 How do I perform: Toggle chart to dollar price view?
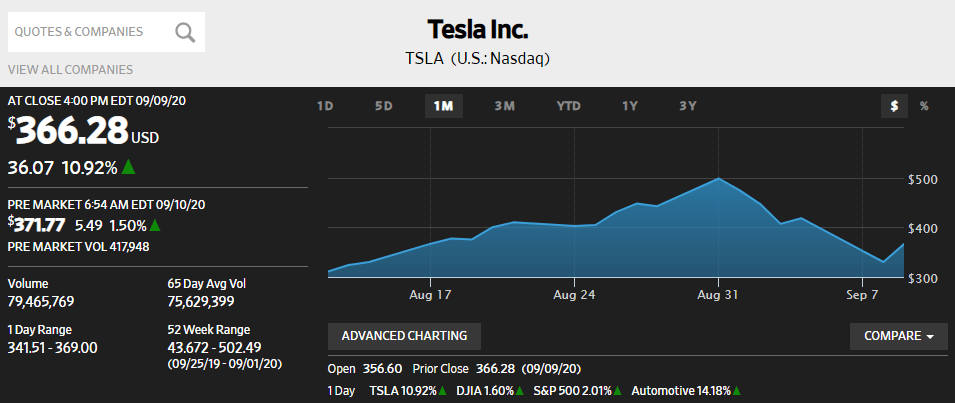coord(894,106)
